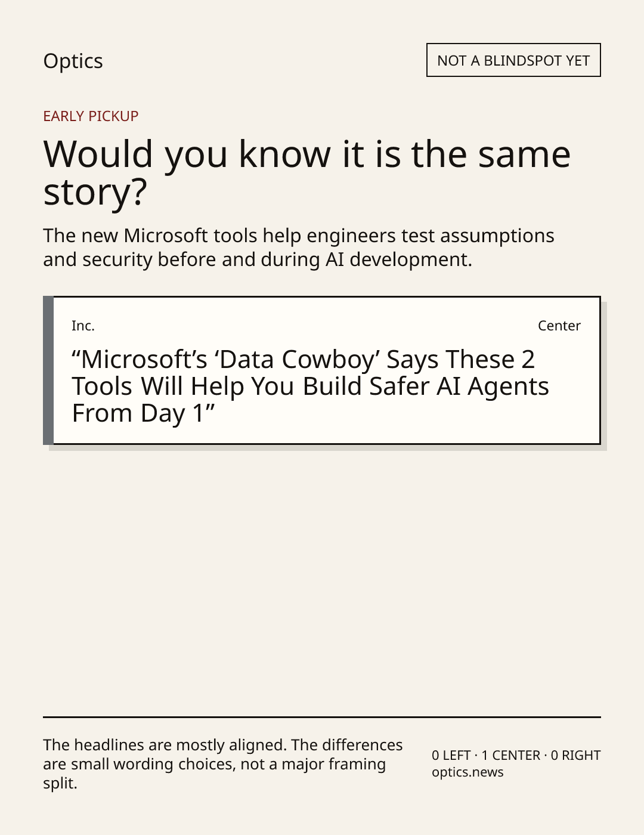Select the 0 RIGHT count
644x835 pixels.
(x=575, y=756)
